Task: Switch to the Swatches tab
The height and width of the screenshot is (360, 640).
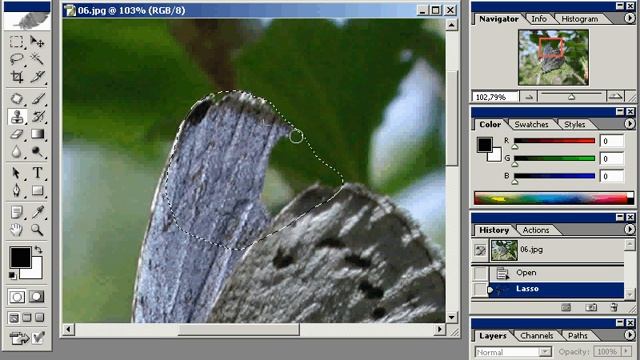Action: 531,124
